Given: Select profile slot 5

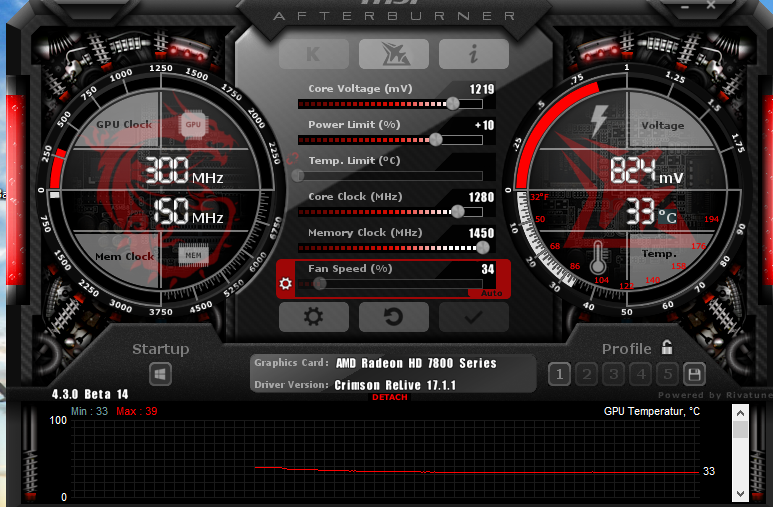Looking at the screenshot, I should click(668, 374).
